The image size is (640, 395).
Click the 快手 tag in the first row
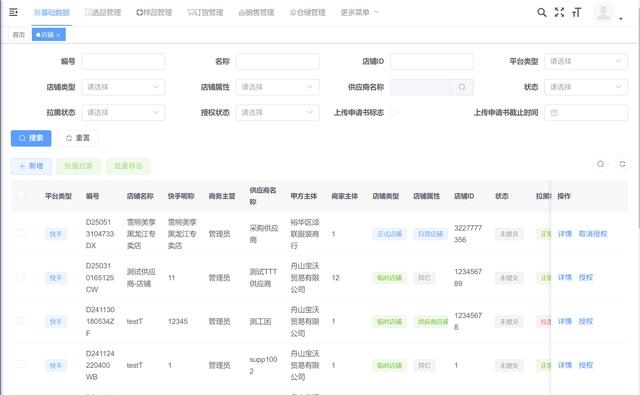tap(56, 234)
